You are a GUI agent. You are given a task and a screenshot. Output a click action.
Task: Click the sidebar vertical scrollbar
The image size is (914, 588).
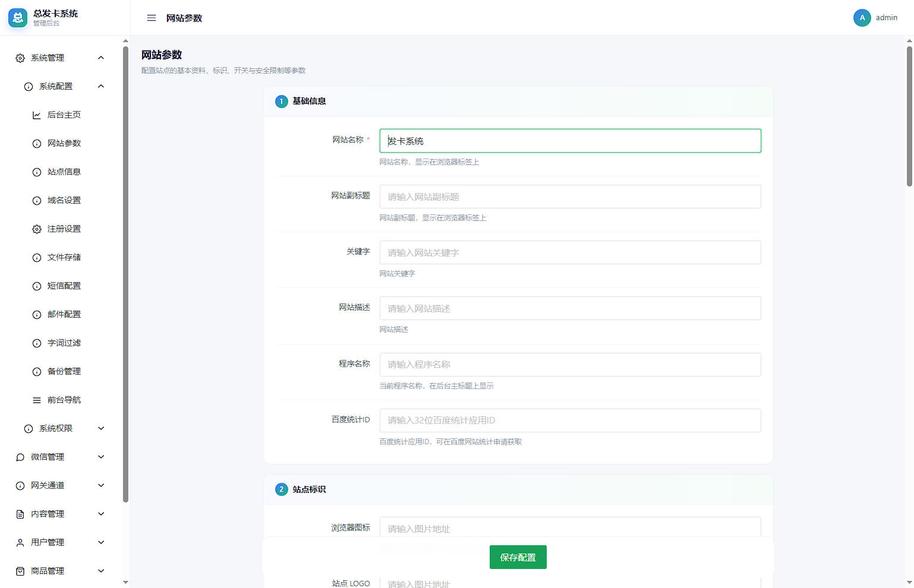(x=125, y=274)
